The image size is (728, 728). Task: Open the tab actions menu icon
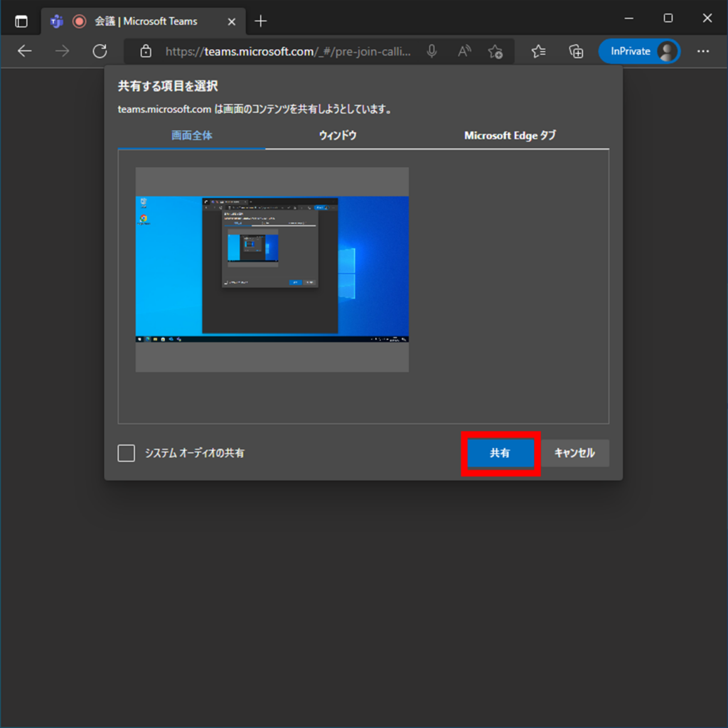click(21, 21)
